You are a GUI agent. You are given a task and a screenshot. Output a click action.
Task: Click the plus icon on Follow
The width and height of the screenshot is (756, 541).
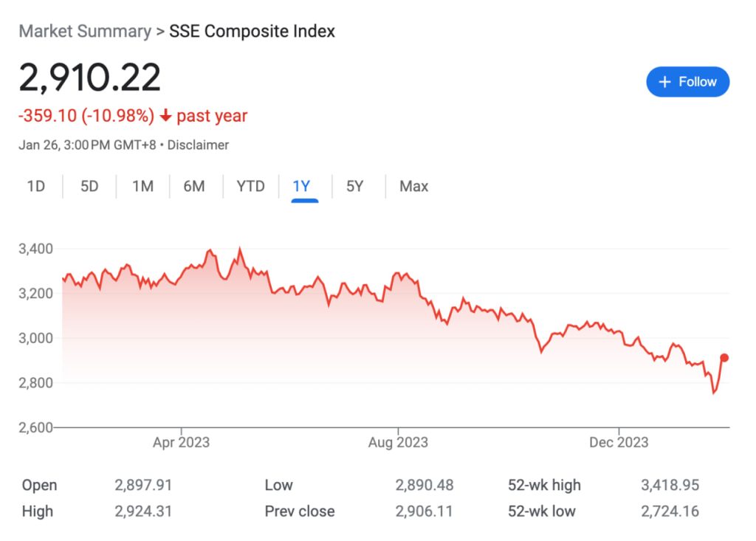pos(664,82)
